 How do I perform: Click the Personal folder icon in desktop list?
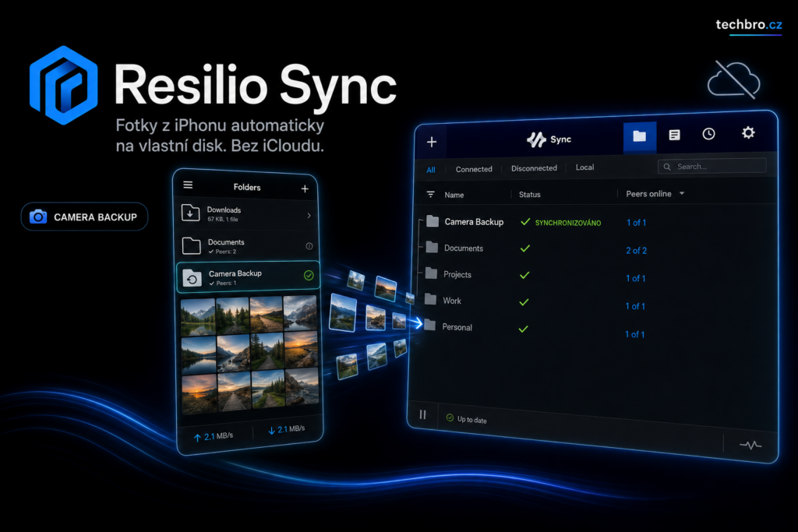click(429, 325)
